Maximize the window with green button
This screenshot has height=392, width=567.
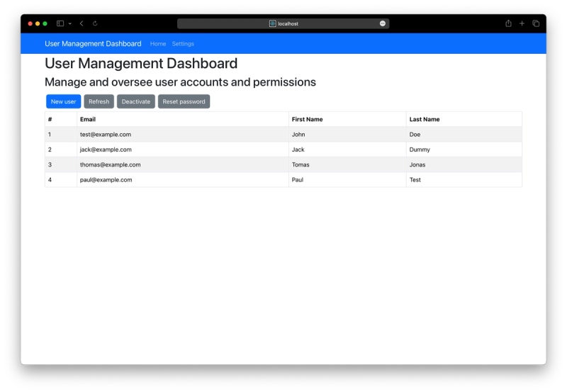click(45, 23)
